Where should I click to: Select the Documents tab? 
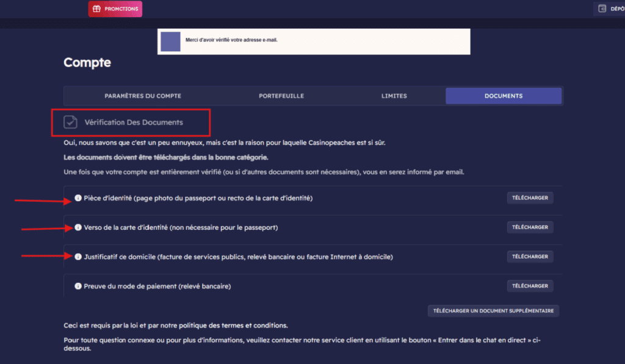(503, 96)
